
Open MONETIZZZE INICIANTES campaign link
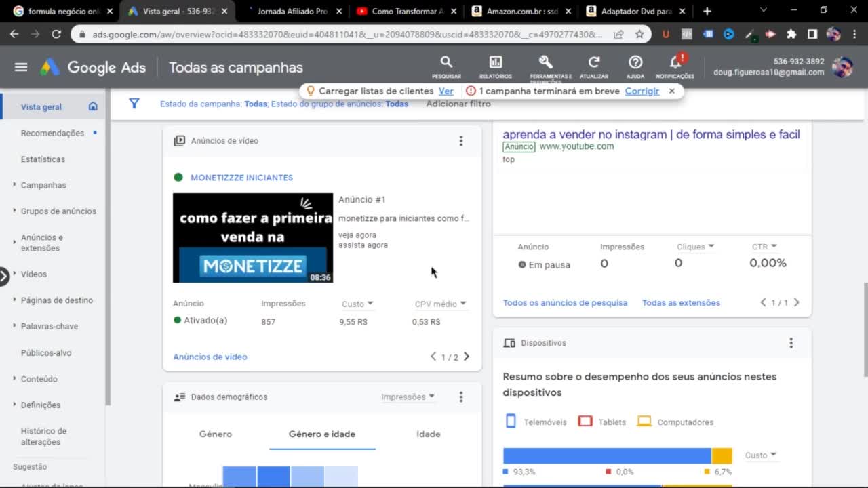point(241,178)
